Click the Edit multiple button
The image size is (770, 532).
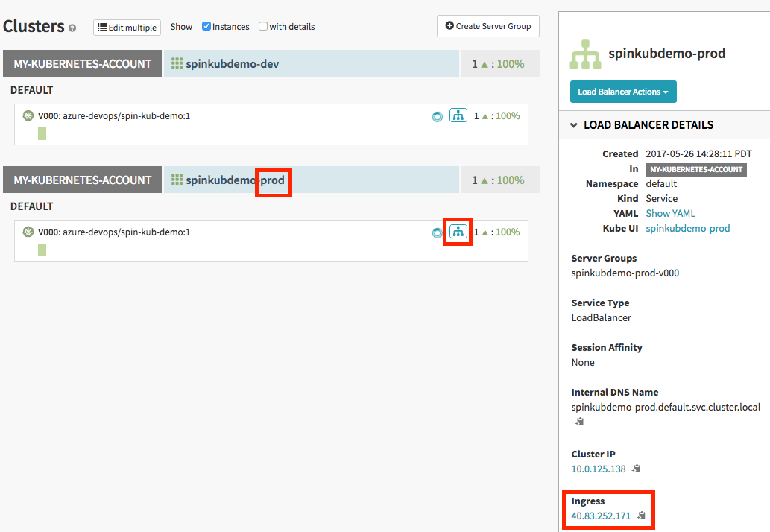coord(127,27)
